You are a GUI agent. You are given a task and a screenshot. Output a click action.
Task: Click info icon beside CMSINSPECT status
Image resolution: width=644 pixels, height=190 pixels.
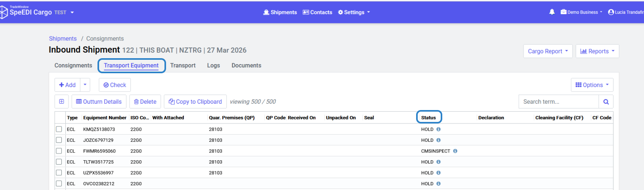pyautogui.click(x=455, y=151)
